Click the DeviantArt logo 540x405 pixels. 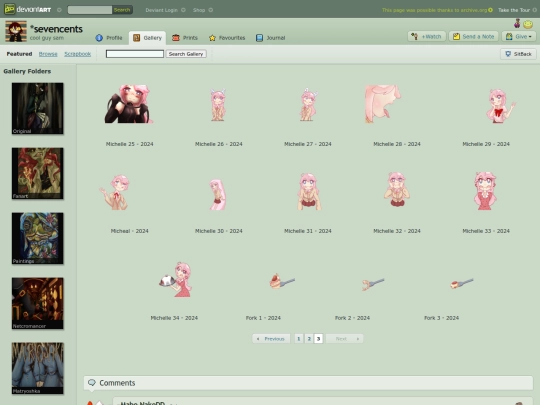tap(28, 9)
